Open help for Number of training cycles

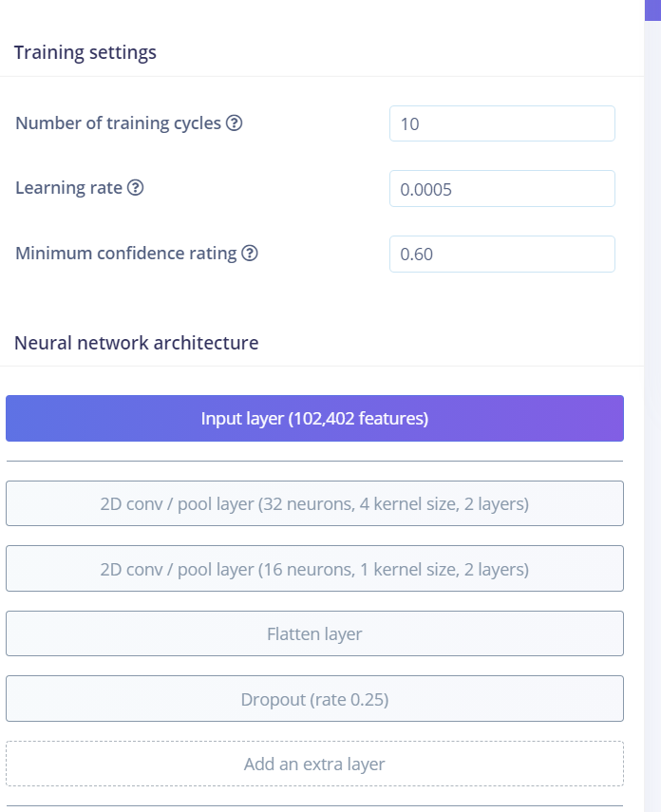point(235,123)
